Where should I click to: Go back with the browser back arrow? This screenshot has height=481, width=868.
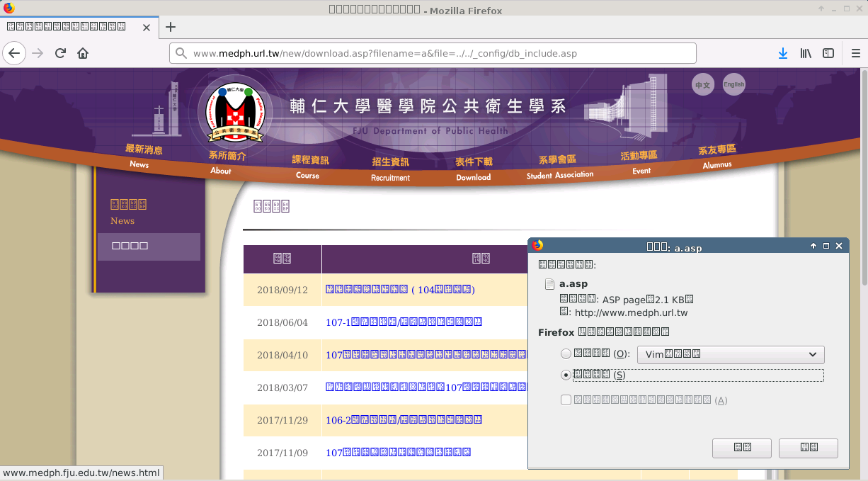(14, 53)
